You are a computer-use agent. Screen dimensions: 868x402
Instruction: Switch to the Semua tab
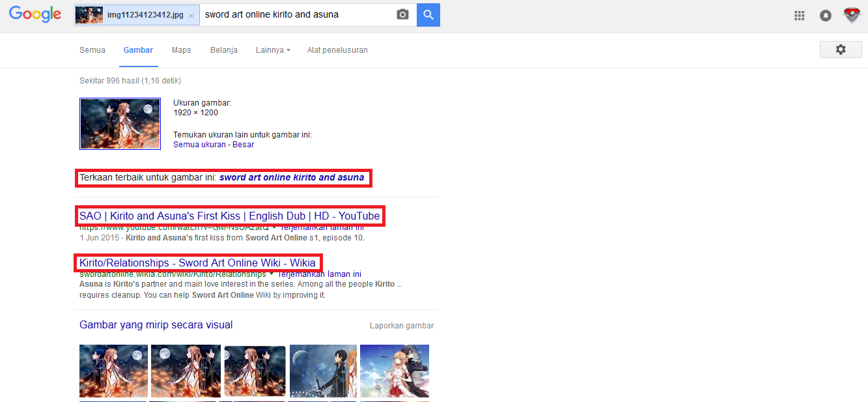(x=92, y=50)
